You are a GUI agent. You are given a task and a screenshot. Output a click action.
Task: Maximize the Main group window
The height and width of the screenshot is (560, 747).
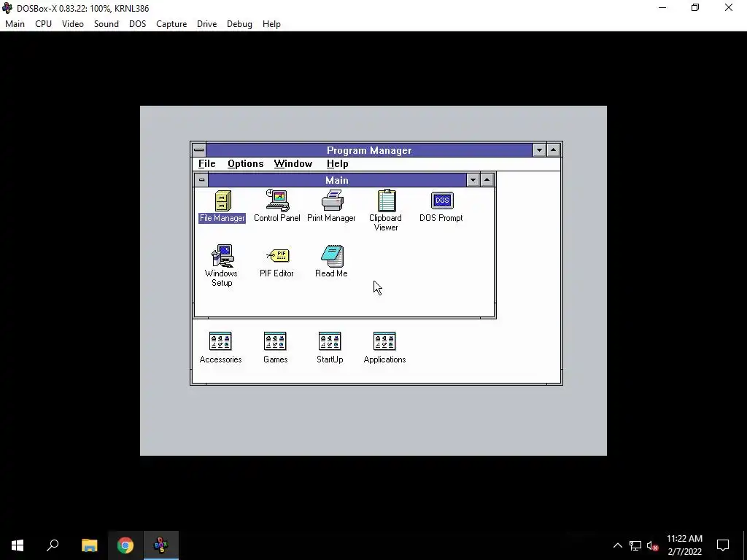coord(487,180)
